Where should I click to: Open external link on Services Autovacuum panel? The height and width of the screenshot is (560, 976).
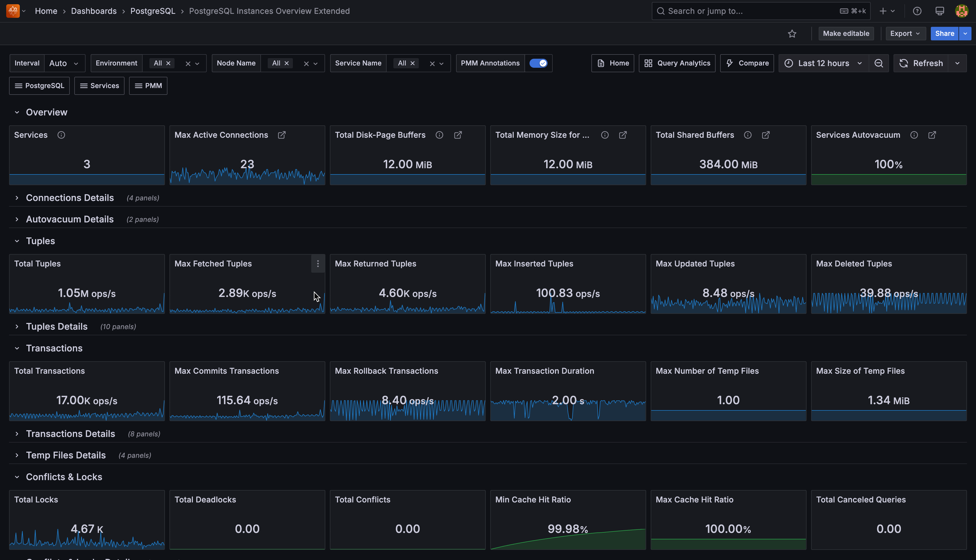932,135
